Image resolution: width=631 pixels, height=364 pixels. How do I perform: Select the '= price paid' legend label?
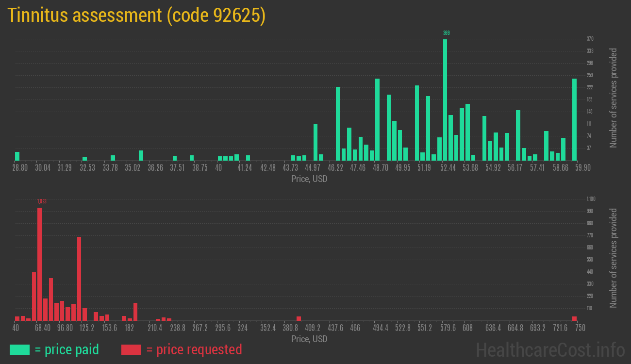click(x=67, y=349)
